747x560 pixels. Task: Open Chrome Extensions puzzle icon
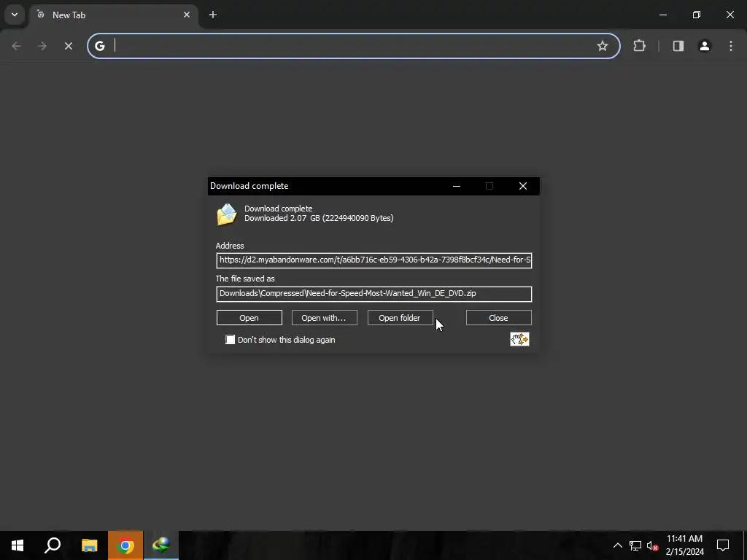coord(639,46)
